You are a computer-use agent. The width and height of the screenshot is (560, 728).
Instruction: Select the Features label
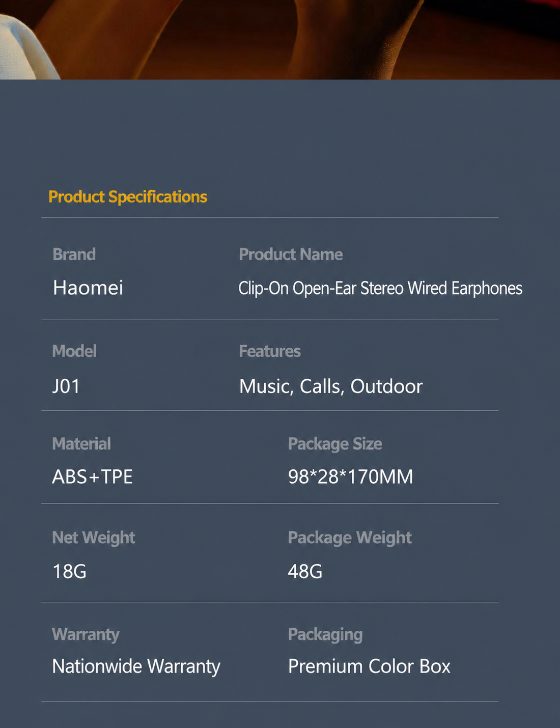point(270,351)
